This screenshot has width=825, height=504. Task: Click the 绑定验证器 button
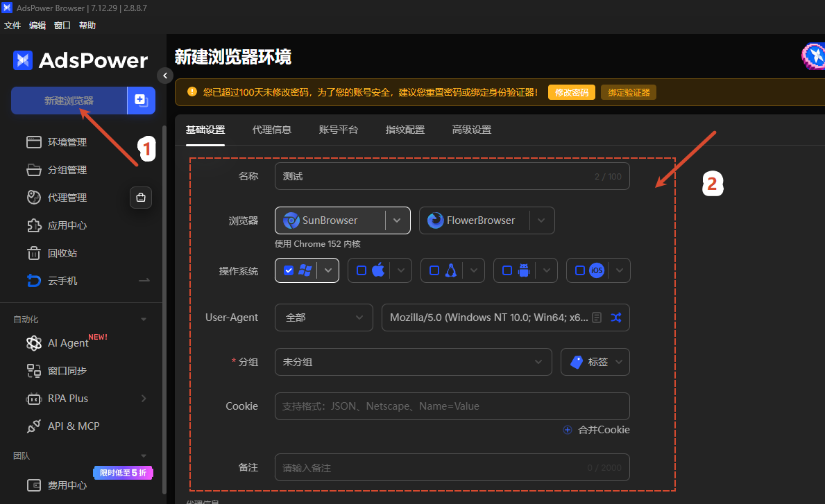(629, 92)
